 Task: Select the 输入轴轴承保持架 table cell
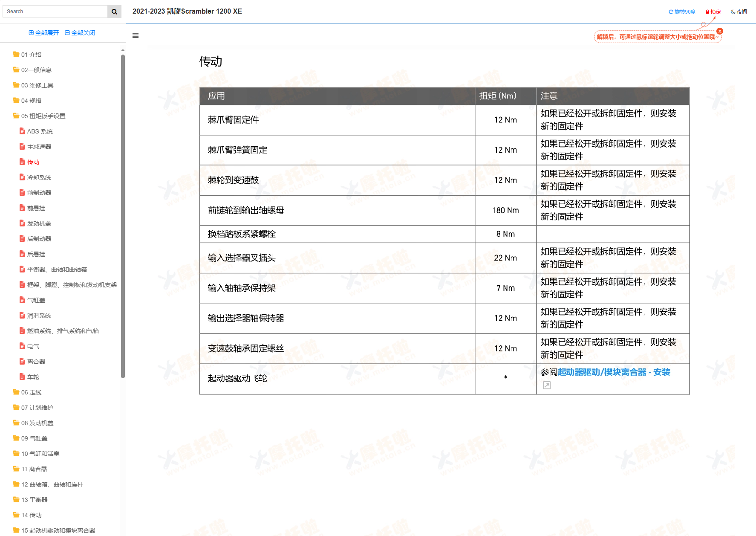(337, 288)
